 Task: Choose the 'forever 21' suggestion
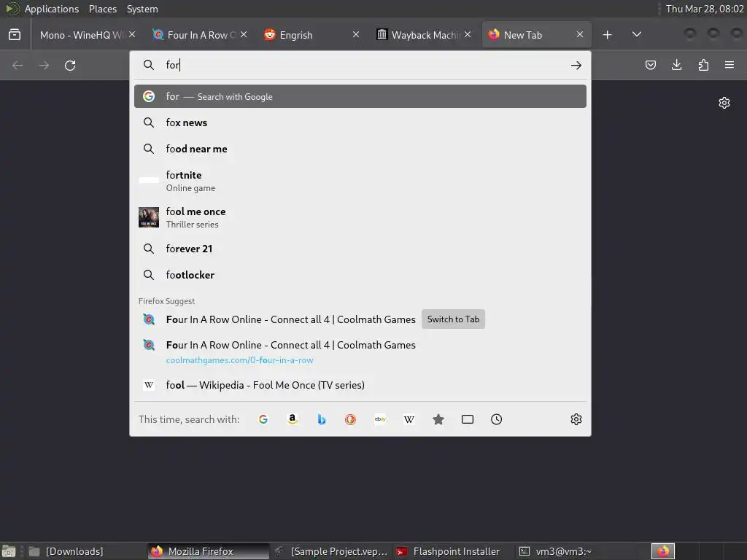[x=360, y=249]
